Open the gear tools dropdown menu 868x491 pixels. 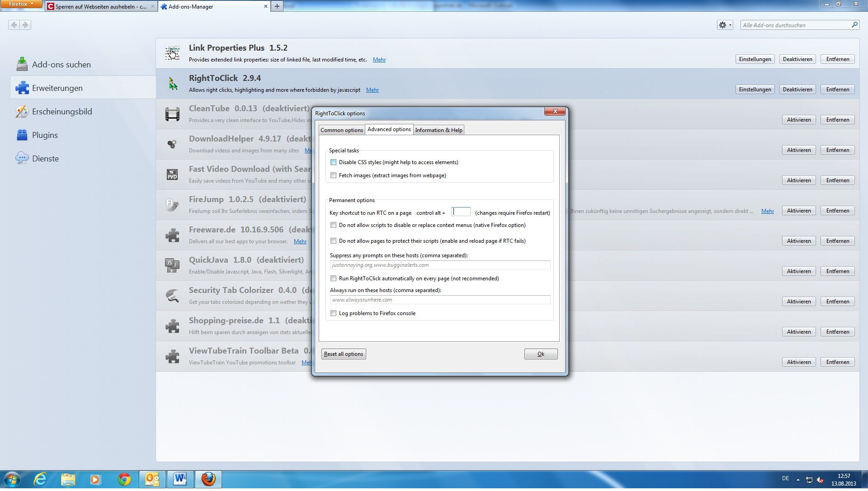coord(725,25)
